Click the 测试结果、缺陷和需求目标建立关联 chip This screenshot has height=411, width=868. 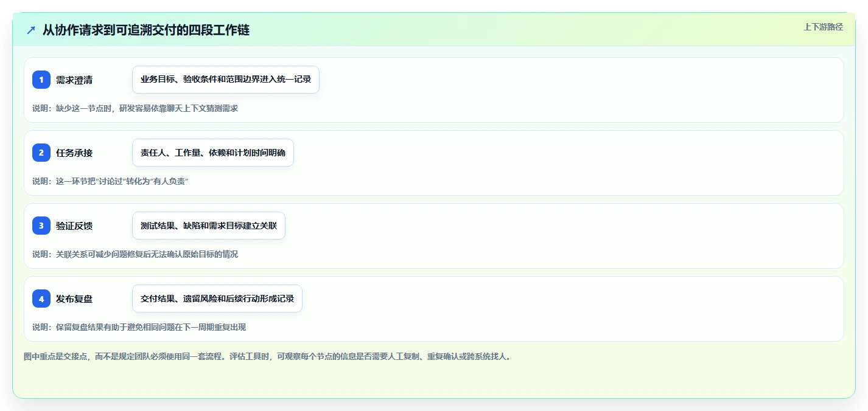(209, 226)
